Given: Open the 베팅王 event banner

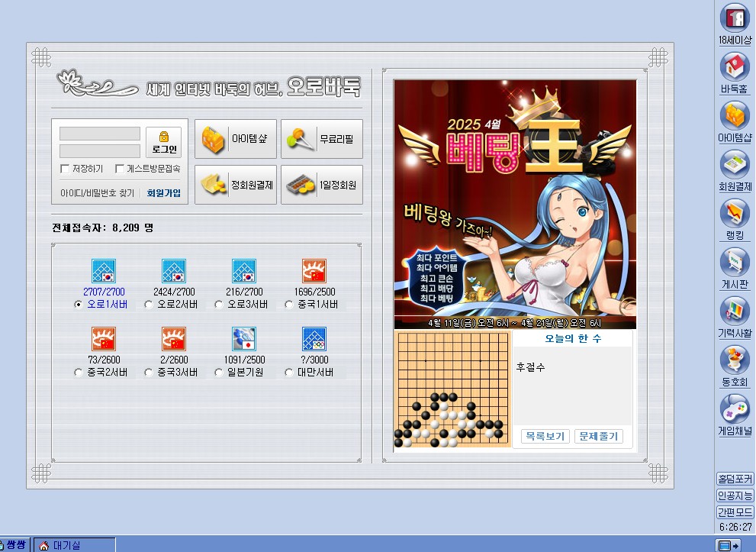Looking at the screenshot, I should coord(515,205).
